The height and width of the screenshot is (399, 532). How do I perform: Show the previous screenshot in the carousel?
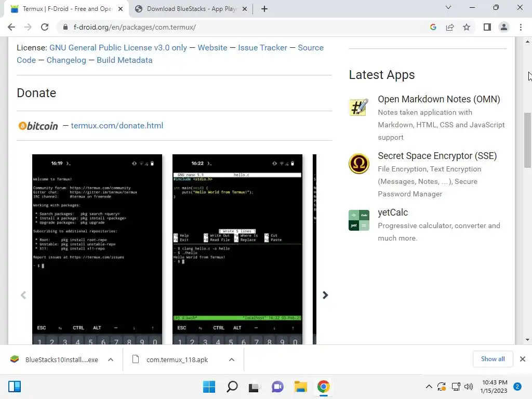[x=23, y=295]
